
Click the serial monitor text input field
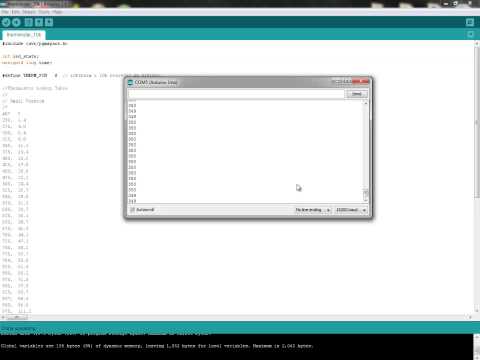click(x=236, y=94)
